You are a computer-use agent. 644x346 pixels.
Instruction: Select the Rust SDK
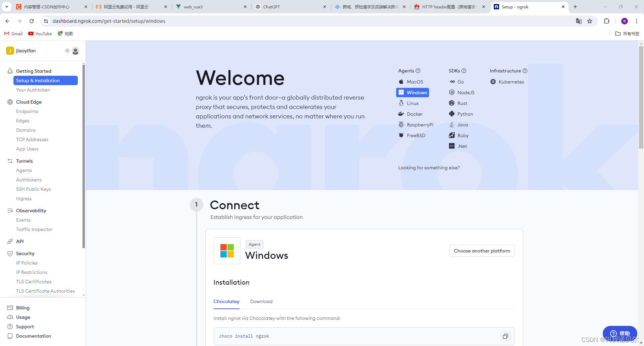[x=458, y=103]
